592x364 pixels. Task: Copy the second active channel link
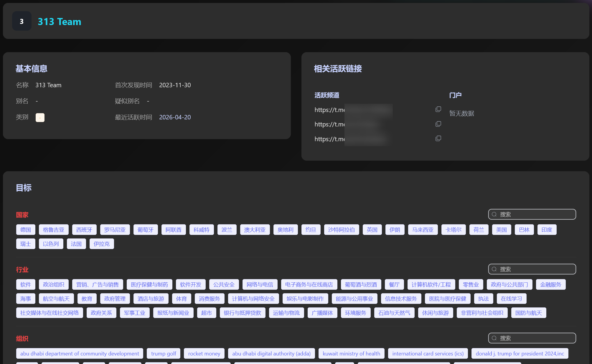(x=438, y=124)
